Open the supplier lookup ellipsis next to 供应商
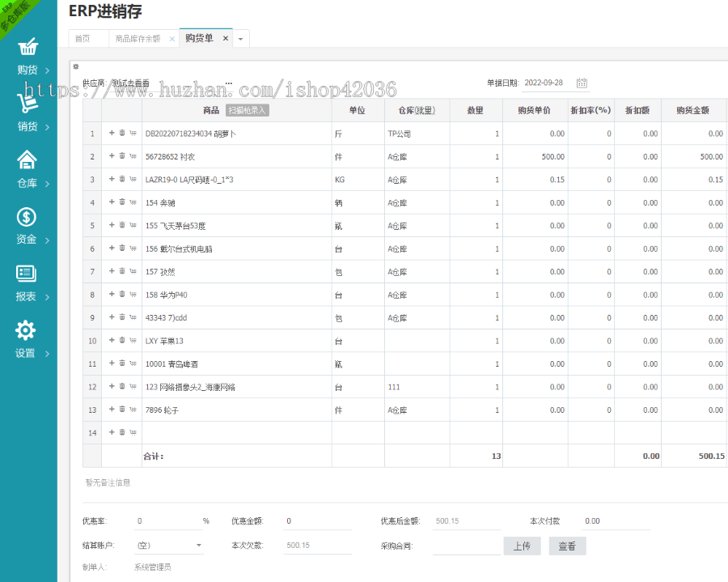The image size is (728, 582). (x=228, y=83)
